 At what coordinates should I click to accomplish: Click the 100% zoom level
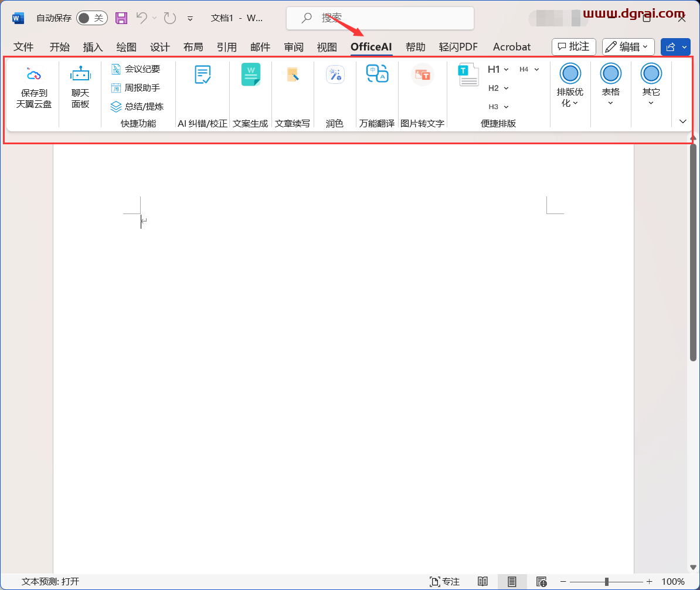click(x=673, y=582)
